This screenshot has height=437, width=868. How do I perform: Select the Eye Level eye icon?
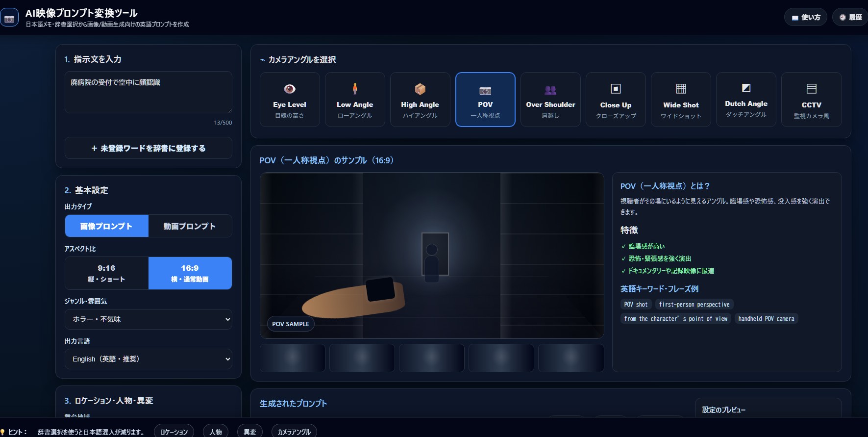[290, 89]
